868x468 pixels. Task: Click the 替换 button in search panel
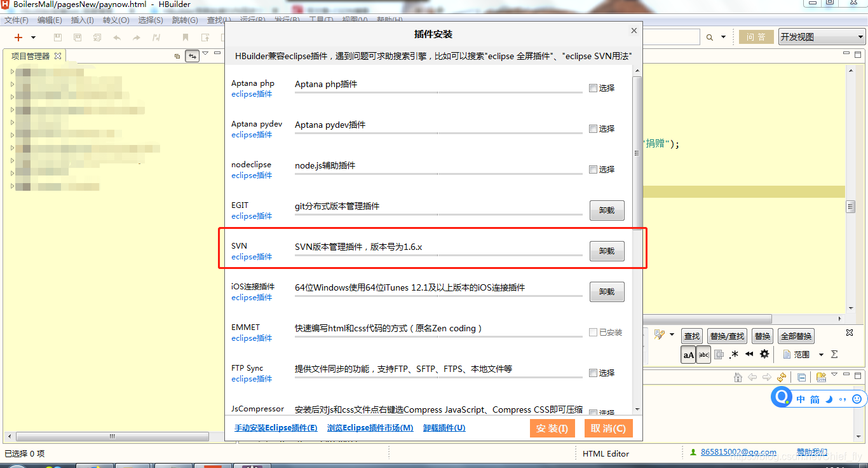(763, 336)
